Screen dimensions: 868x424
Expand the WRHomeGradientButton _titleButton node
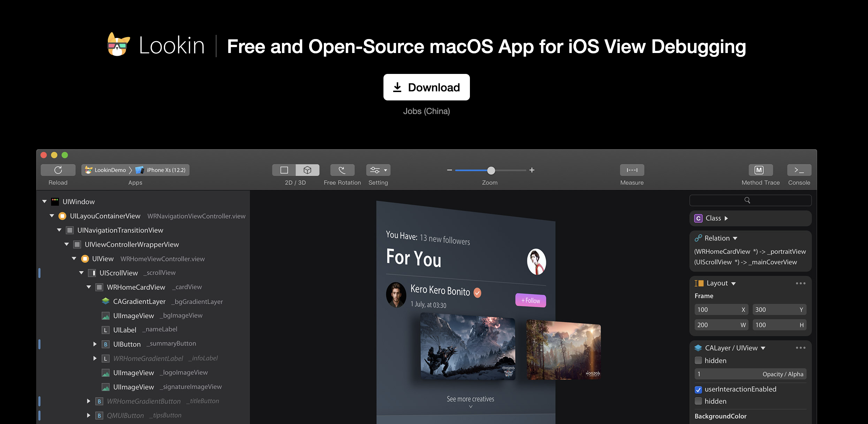[89, 401]
